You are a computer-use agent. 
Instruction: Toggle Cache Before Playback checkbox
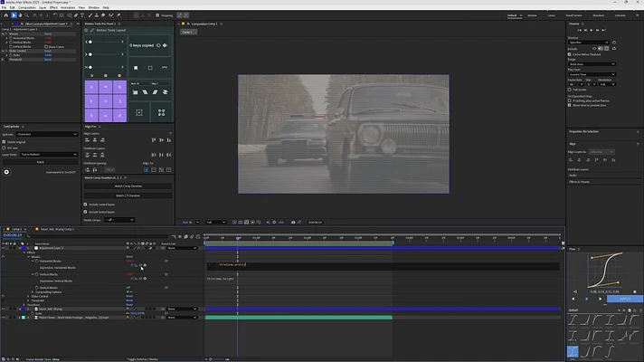coord(570,54)
